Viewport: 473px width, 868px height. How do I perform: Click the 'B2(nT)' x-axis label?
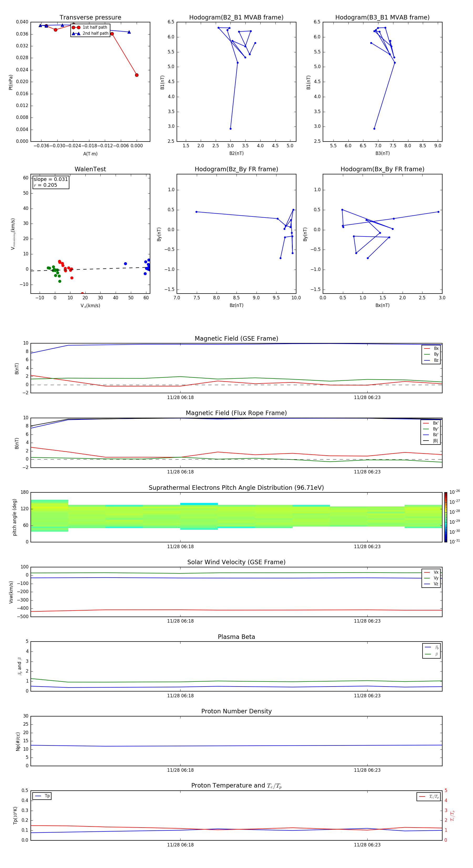coord(236,153)
